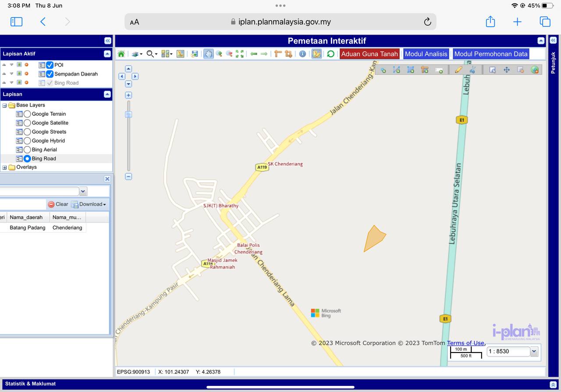
Task: Select the pencil edit tool
Action: (458, 70)
